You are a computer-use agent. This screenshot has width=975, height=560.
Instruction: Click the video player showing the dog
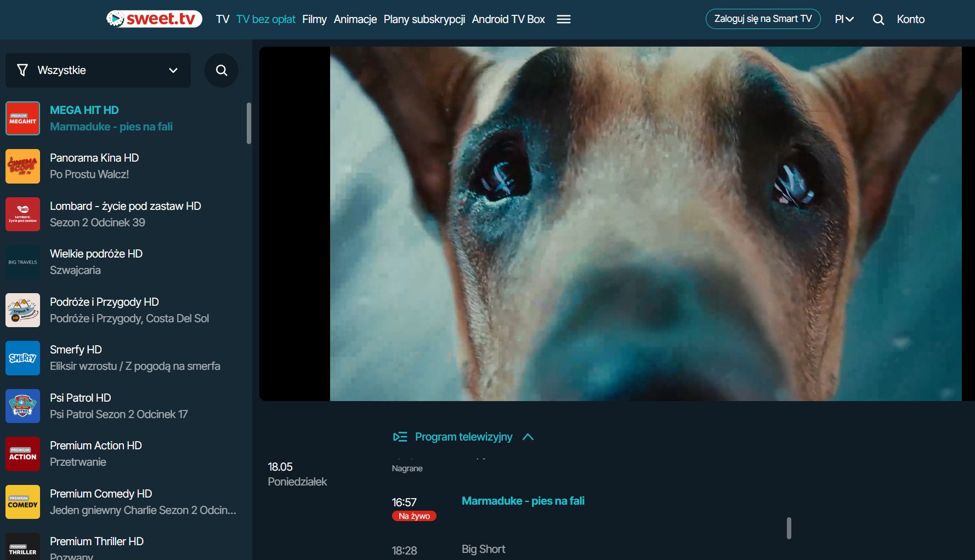point(617,224)
